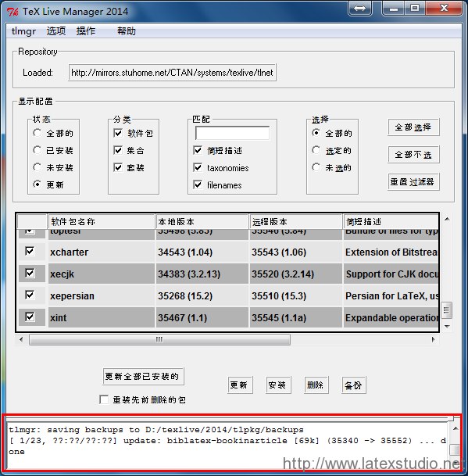Select the xint package name

(59, 318)
